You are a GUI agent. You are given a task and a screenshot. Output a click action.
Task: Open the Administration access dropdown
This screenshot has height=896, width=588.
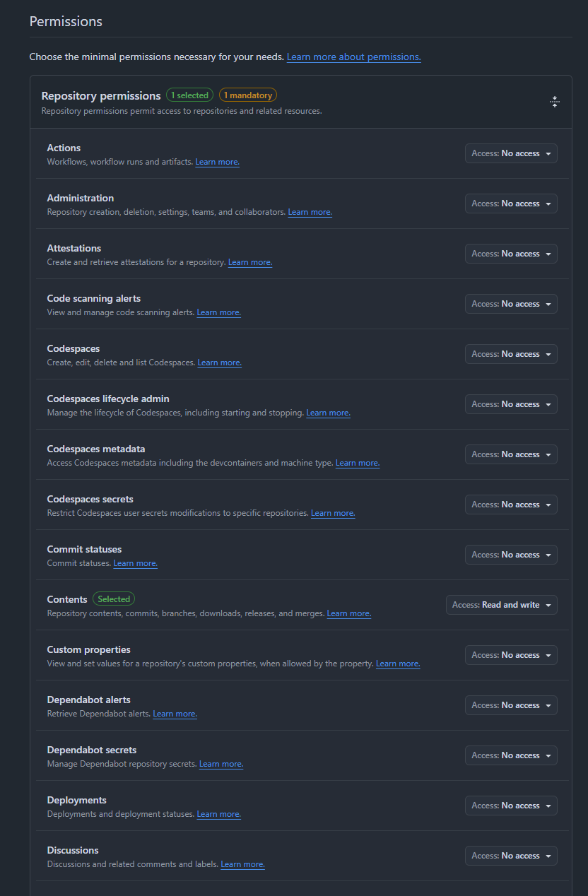pyautogui.click(x=511, y=204)
